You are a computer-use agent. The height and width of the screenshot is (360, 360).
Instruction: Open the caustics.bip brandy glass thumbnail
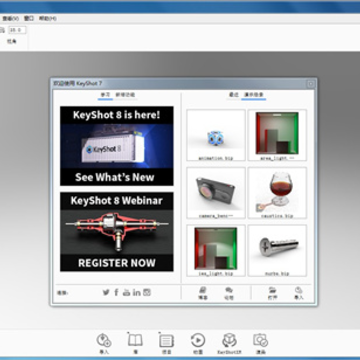(277, 193)
